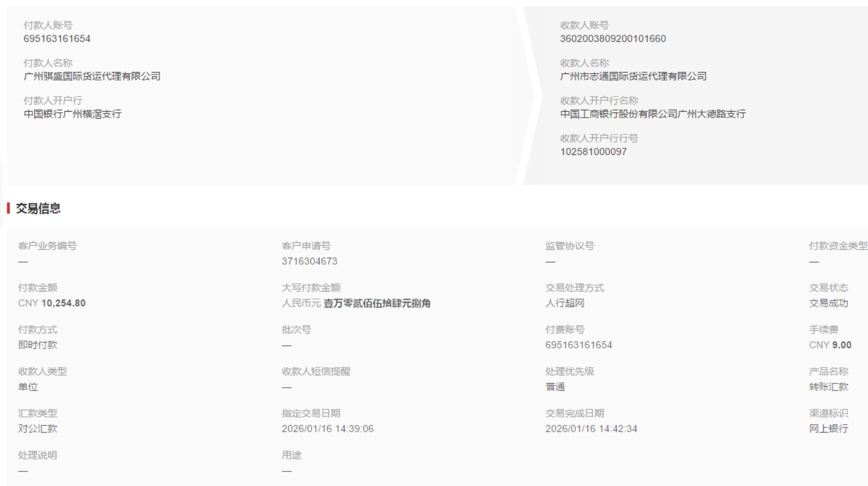
Task: Click payee account number 3602003809200101660
Action: (x=612, y=39)
